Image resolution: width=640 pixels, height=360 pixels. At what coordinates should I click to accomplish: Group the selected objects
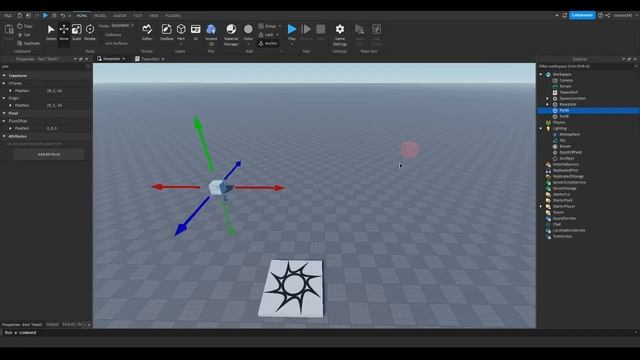click(267, 26)
